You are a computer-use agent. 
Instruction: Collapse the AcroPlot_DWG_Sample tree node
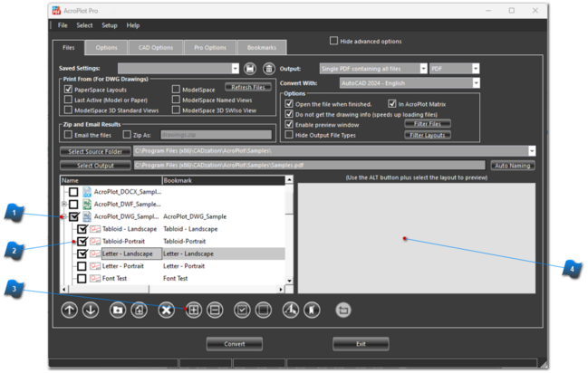click(64, 216)
